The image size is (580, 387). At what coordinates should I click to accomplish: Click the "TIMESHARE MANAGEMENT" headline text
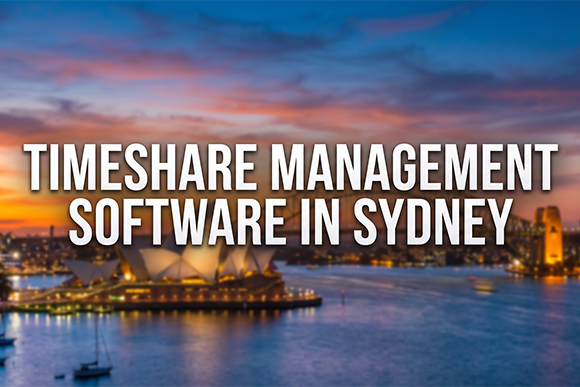tap(291, 166)
